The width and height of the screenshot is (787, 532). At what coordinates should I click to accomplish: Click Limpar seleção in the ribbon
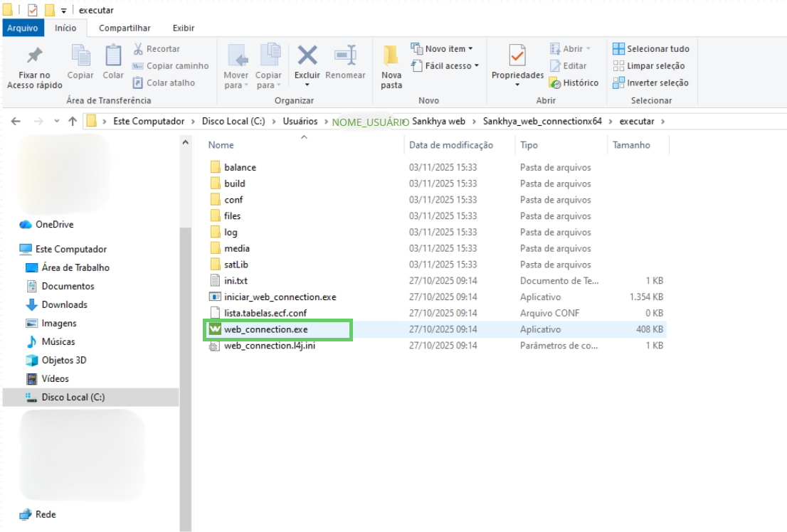tap(648, 65)
